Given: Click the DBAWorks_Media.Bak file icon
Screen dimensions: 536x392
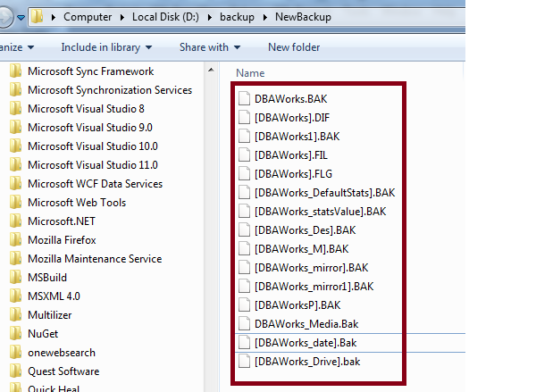Looking at the screenshot, I should coord(244,323).
